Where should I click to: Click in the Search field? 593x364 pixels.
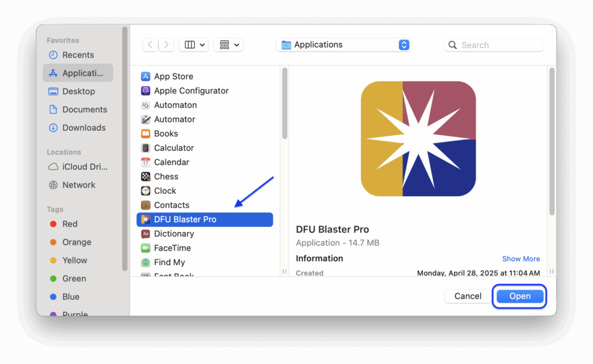(x=493, y=45)
